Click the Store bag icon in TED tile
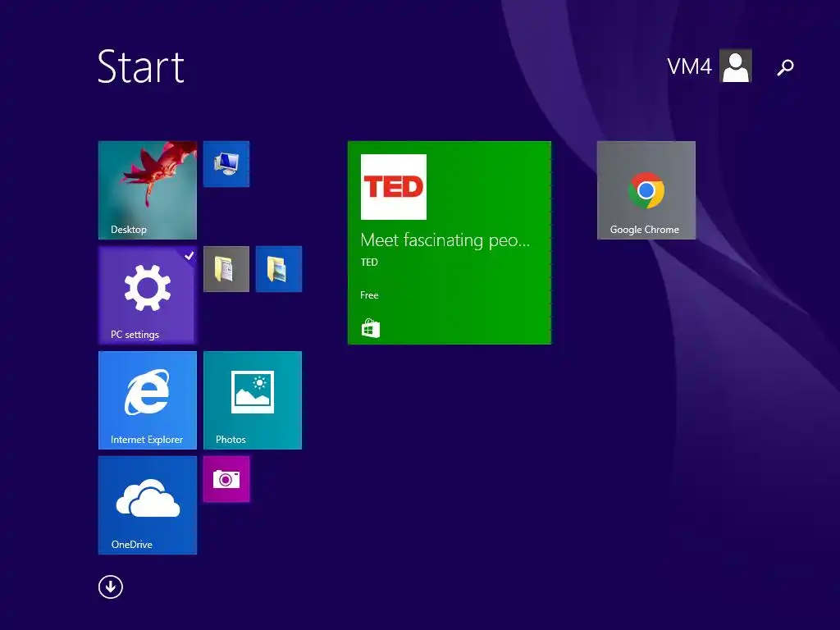 pyautogui.click(x=370, y=328)
